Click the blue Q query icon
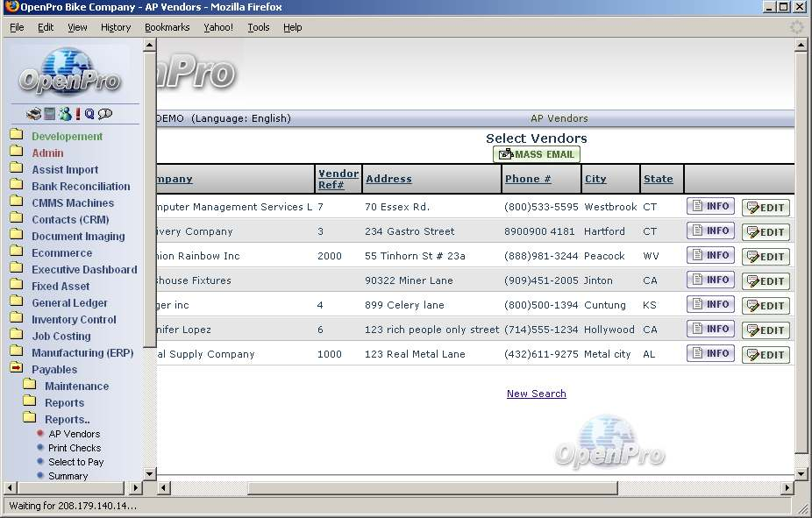812x518 pixels. 89,114
